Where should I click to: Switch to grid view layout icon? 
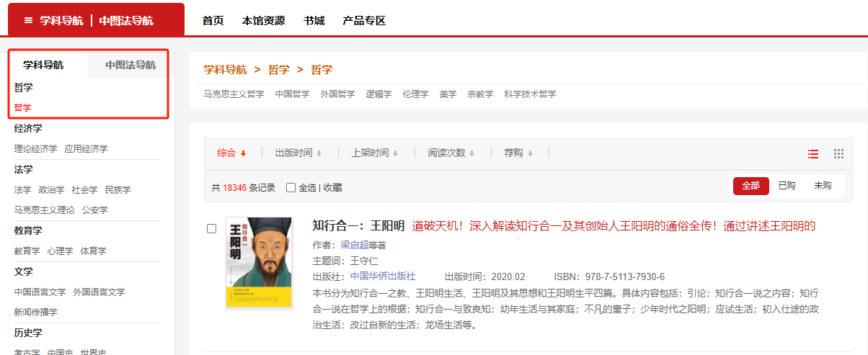pos(838,153)
